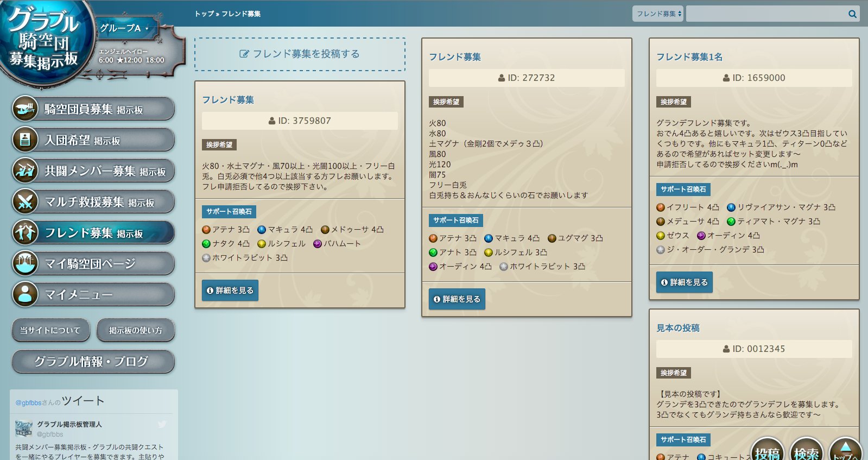Click 挨拶希望 tag in ID 1659000 post
The height and width of the screenshot is (460, 868).
click(674, 102)
